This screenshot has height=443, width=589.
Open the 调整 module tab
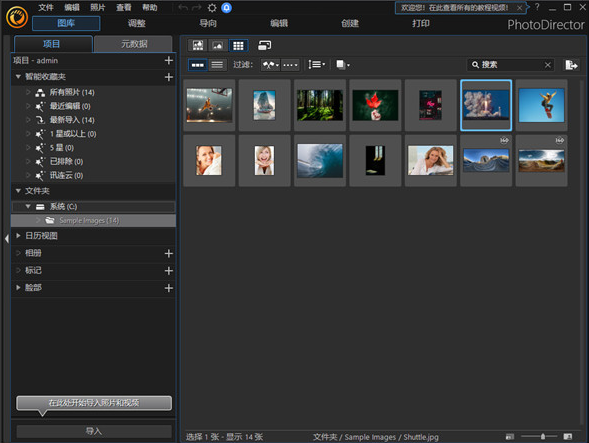136,23
